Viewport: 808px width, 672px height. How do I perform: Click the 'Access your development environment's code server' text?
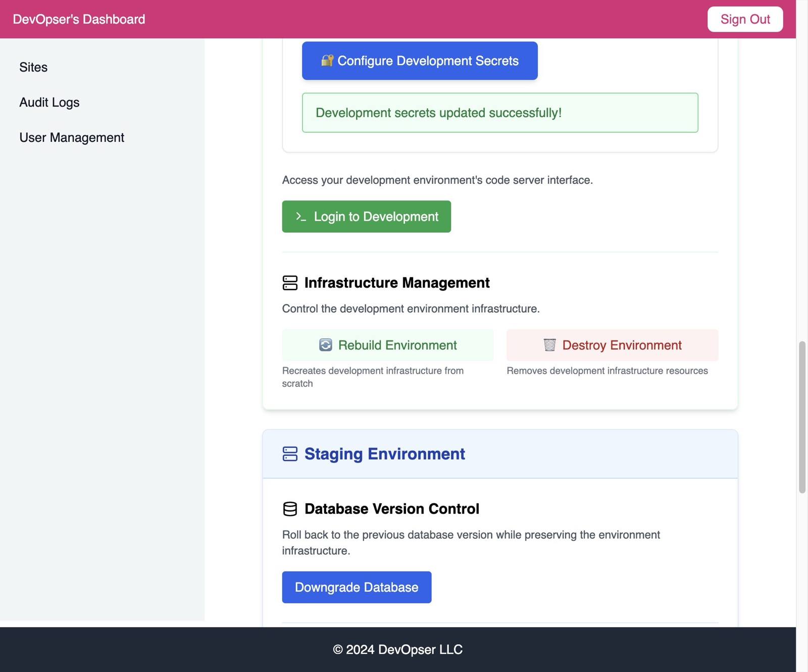point(437,180)
